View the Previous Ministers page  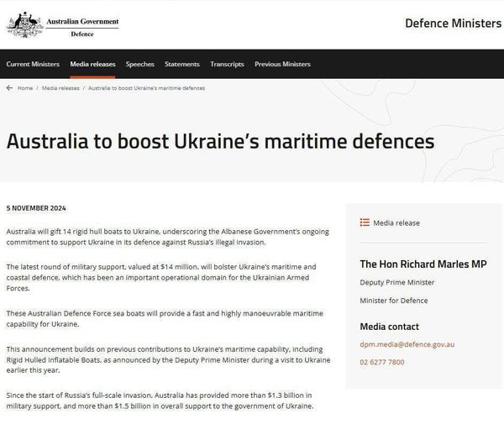pyautogui.click(x=282, y=64)
